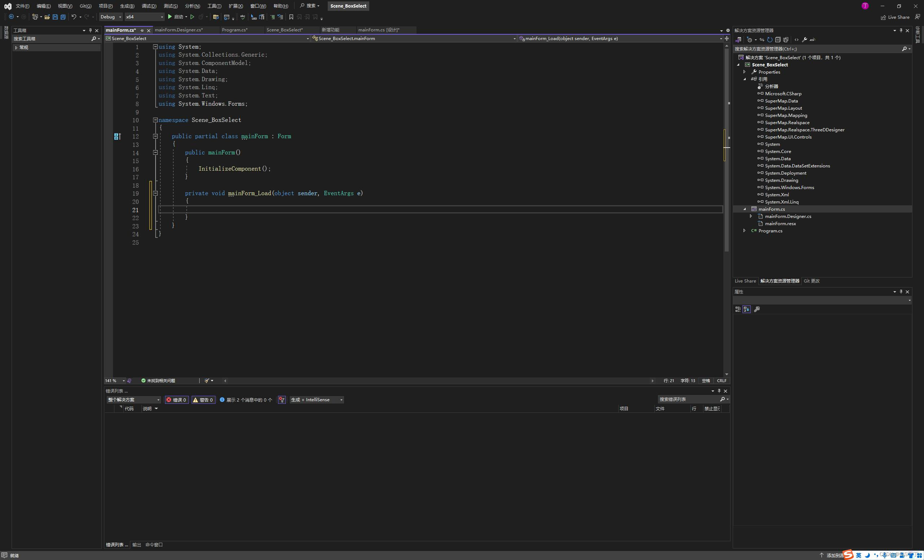Viewport: 924px width, 560px height.
Task: Open the 文件(F) menu
Action: click(22, 6)
